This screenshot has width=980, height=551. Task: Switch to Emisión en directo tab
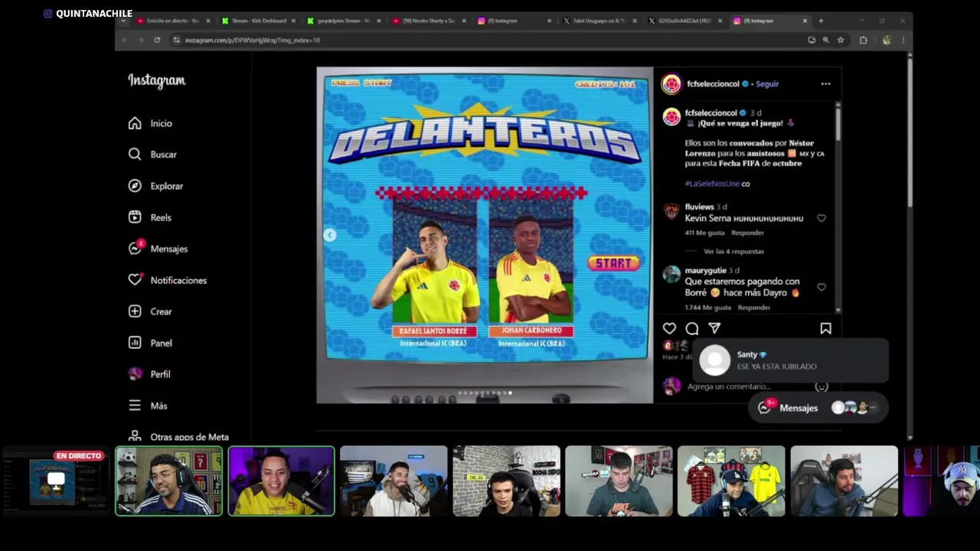pos(172,21)
